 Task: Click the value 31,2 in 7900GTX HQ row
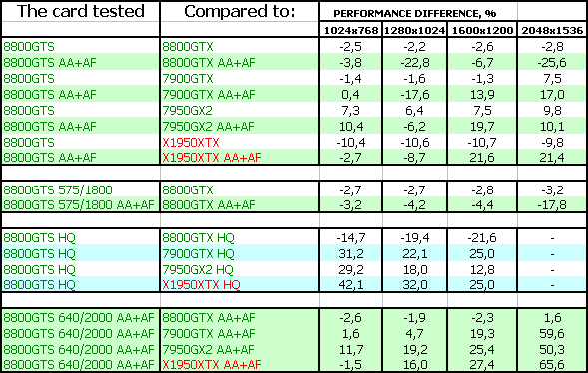[351, 254]
